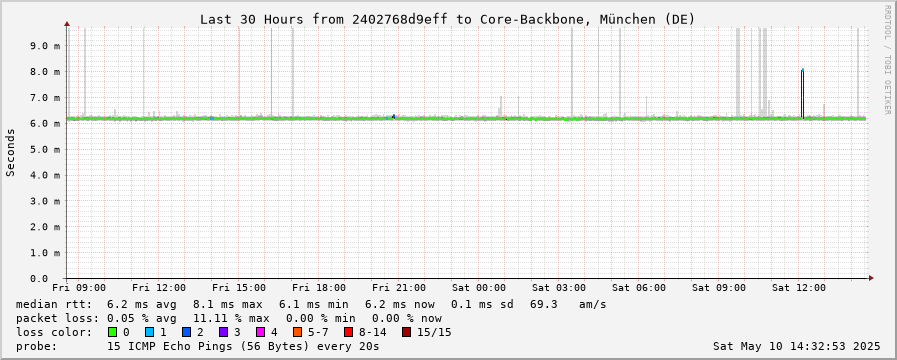Click the Sat 00:00 time axis label
The image size is (897, 360).
tap(479, 288)
